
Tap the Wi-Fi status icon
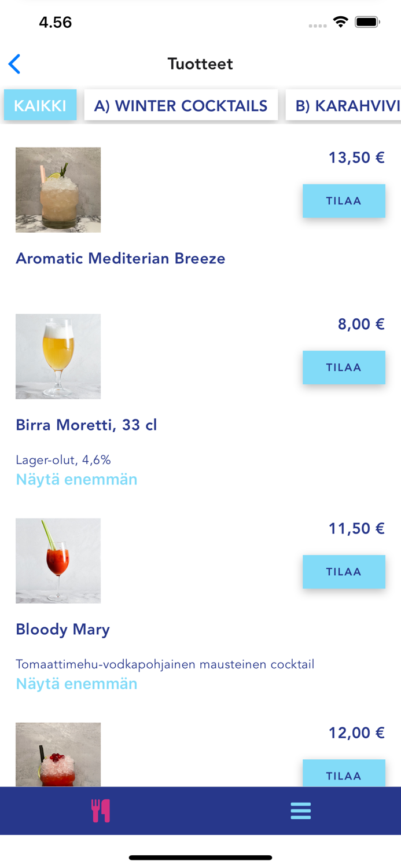click(340, 23)
